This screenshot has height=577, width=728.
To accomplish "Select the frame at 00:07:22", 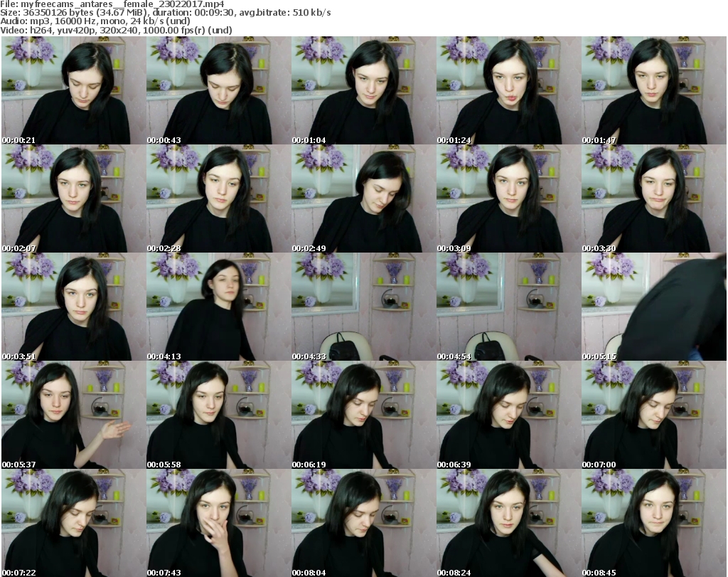I will [73, 523].
